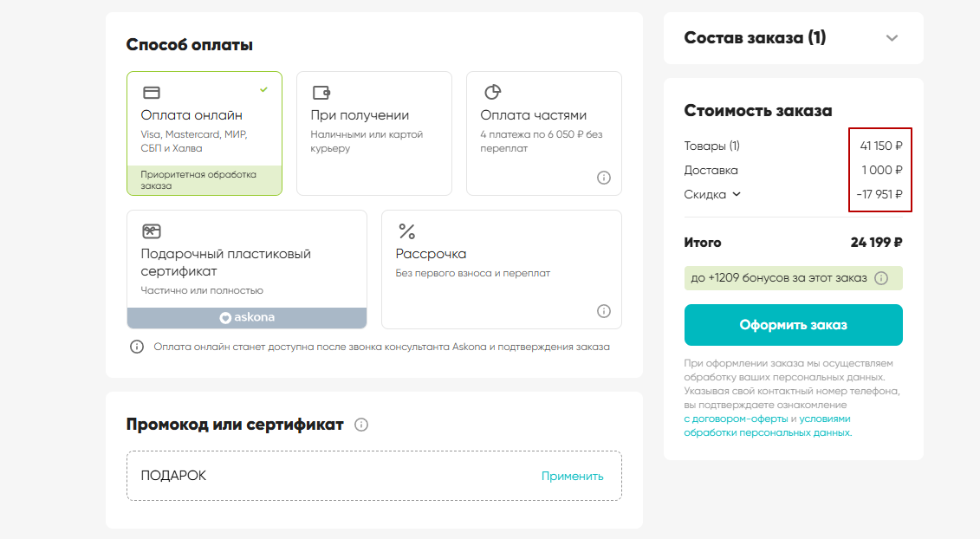Screen dimensions: 980x539
Task: Click the credit card icon for online payment
Action: (151, 93)
